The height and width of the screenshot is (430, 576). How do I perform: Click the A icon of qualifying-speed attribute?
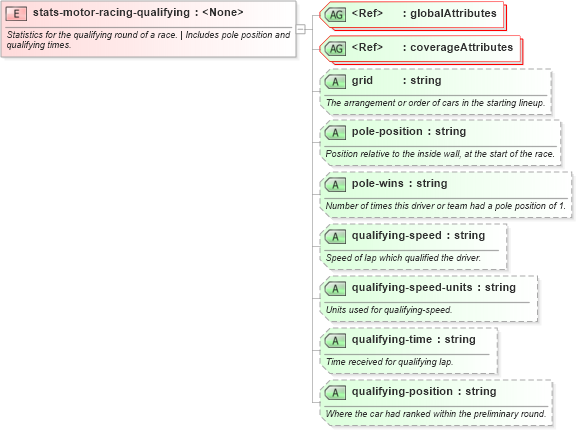(x=335, y=237)
